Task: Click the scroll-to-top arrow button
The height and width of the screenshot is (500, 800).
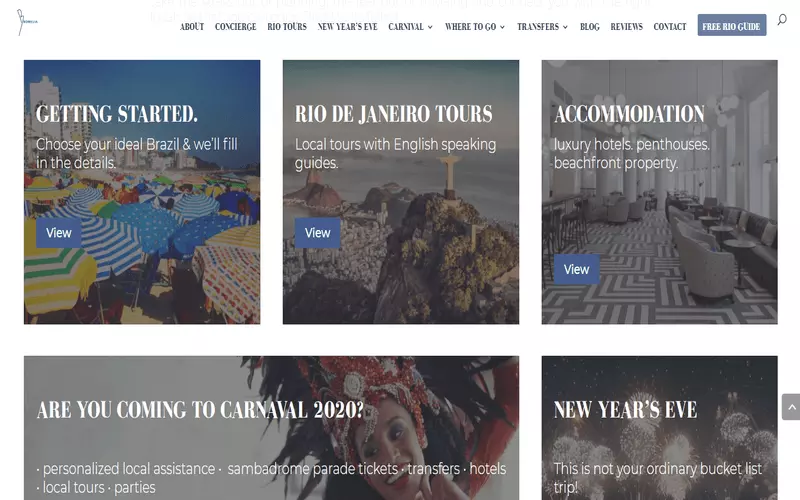Action: coord(791,407)
